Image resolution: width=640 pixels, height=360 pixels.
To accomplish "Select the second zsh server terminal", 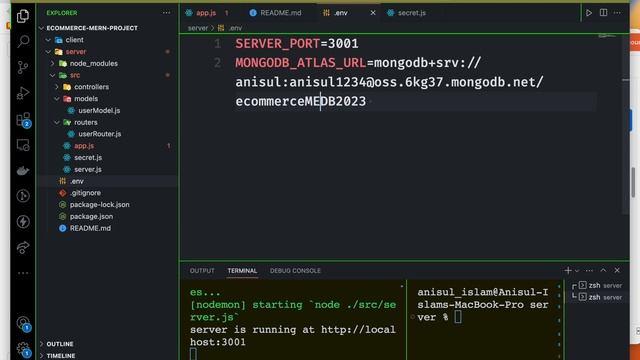I will [x=598, y=297].
